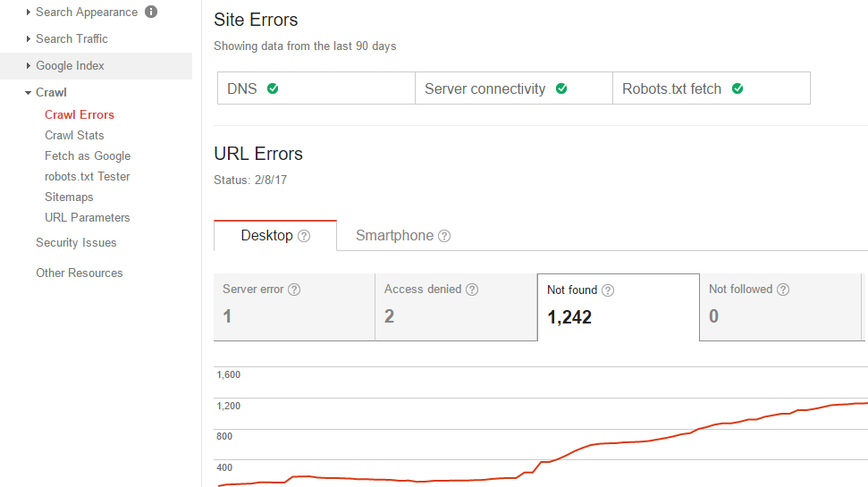Expand the Search Appearance section arrow
Viewport: 868px width, 487px height.
point(29,13)
